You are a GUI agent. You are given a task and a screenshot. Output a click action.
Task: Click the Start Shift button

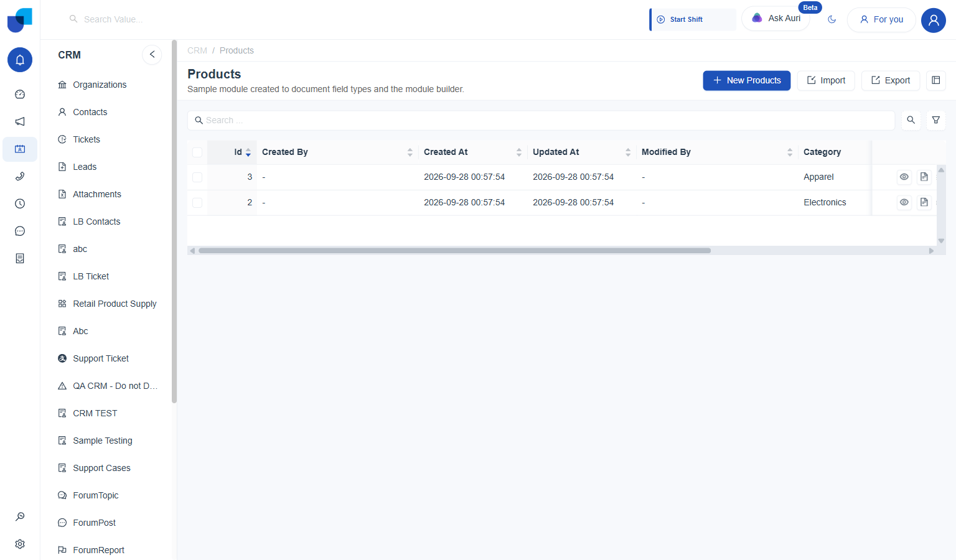point(692,19)
